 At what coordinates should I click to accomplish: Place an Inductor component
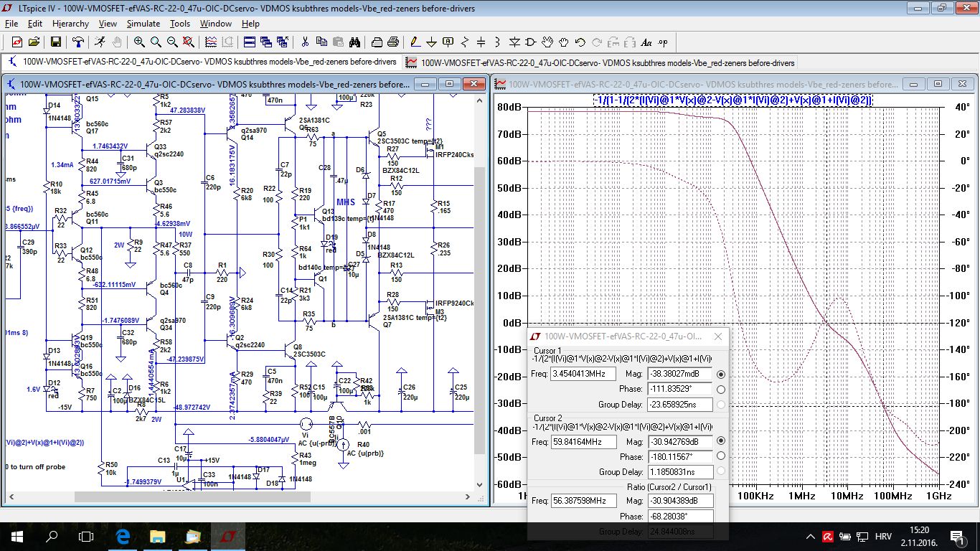click(x=497, y=42)
